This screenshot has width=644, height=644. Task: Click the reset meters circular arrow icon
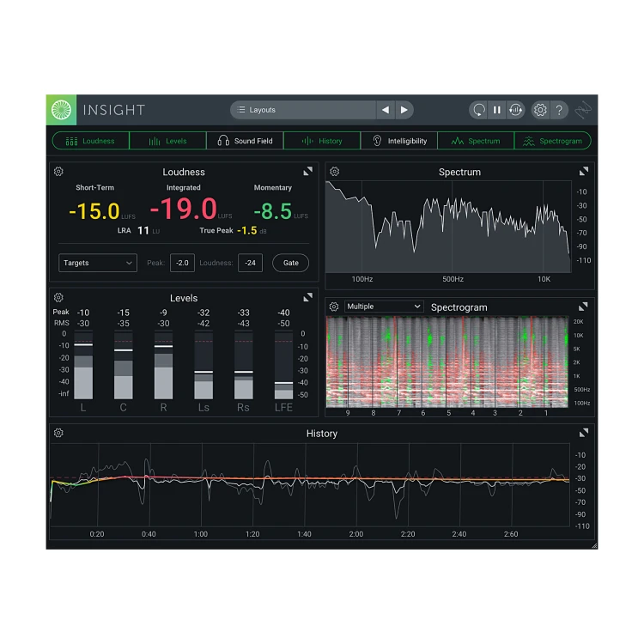[478, 110]
